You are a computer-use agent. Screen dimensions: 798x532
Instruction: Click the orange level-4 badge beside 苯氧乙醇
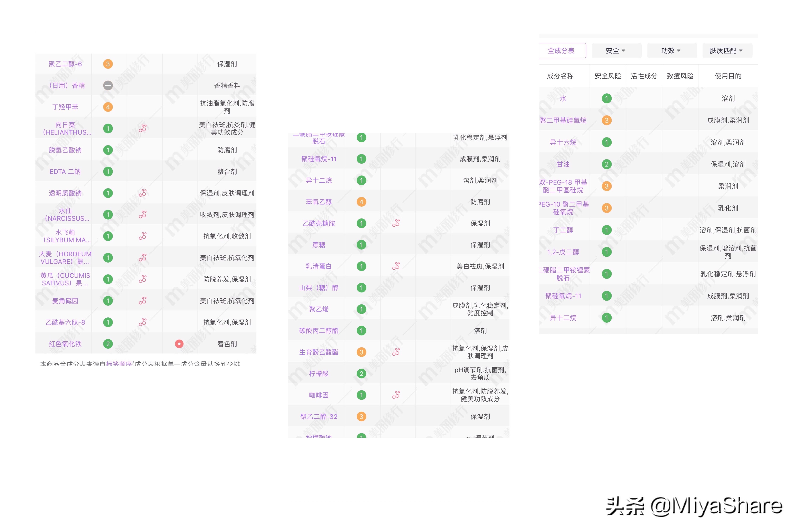[x=361, y=201]
